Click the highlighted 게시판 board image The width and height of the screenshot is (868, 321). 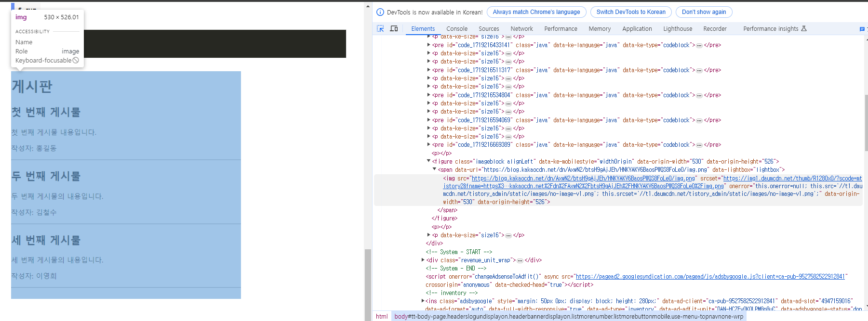pos(126,185)
